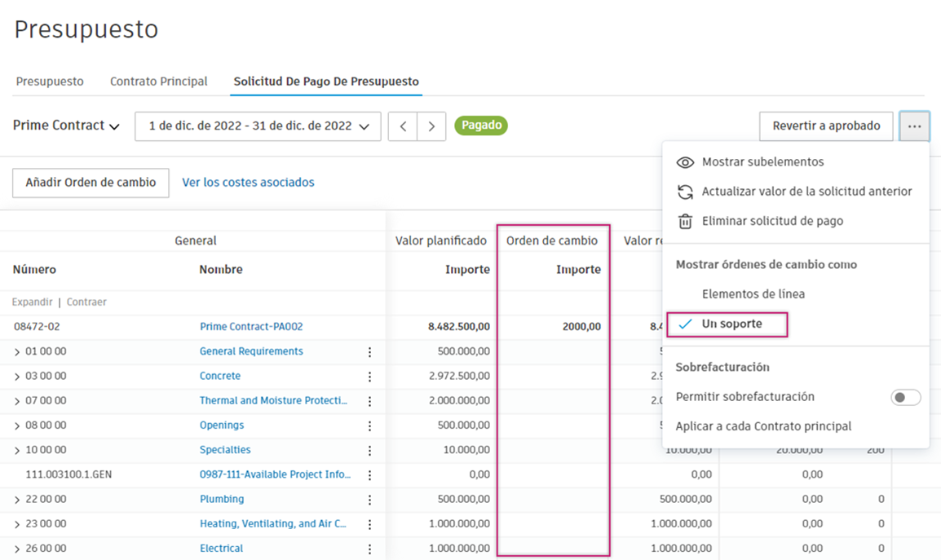This screenshot has width=941, height=560.
Task: Open row menu for 0987-111-Available Project Info
Action: click(369, 474)
